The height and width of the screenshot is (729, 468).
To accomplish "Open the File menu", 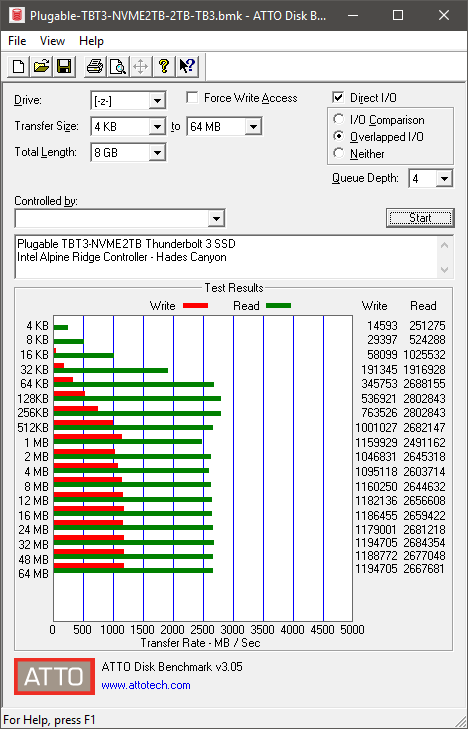I will click(x=17, y=41).
